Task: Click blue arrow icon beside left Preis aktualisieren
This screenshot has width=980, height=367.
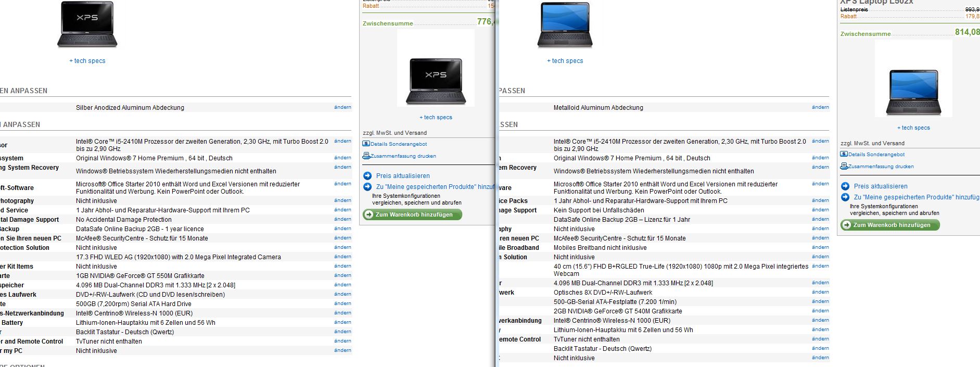Action: 367,176
